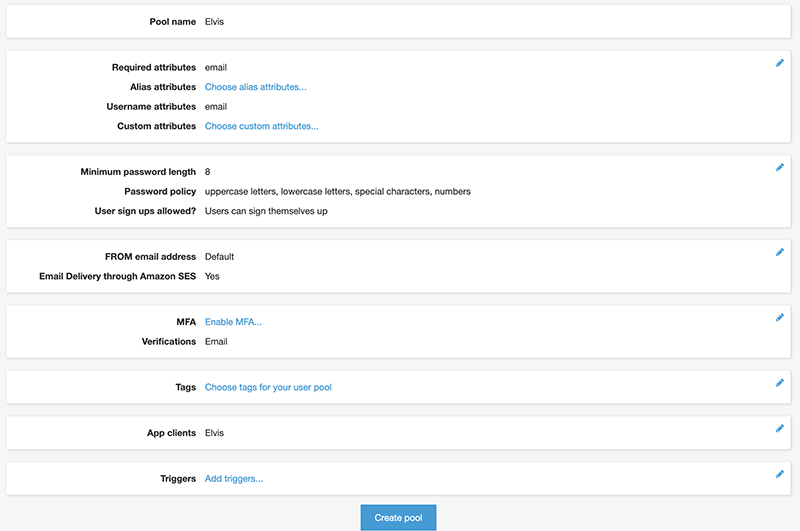
Task: Edit the FROM email address section pencil
Action: click(x=780, y=252)
